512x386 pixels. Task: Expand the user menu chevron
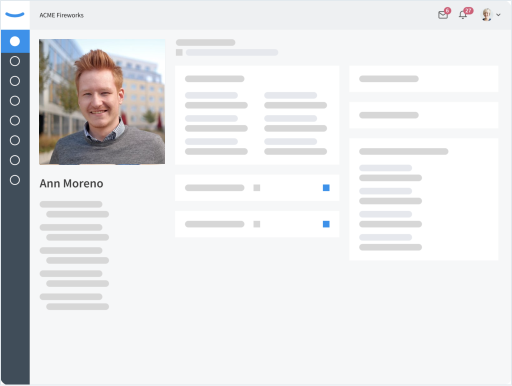click(x=498, y=15)
